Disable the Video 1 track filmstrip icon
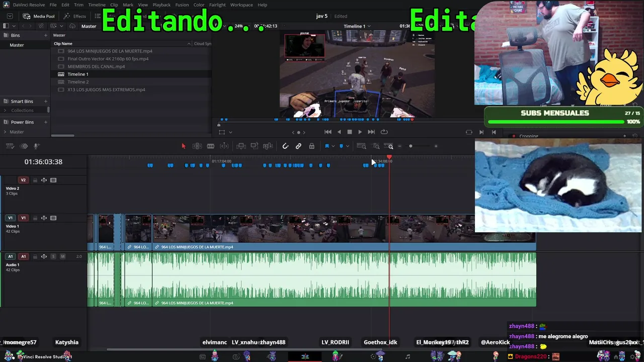This screenshot has width=644, height=362. (x=53, y=218)
